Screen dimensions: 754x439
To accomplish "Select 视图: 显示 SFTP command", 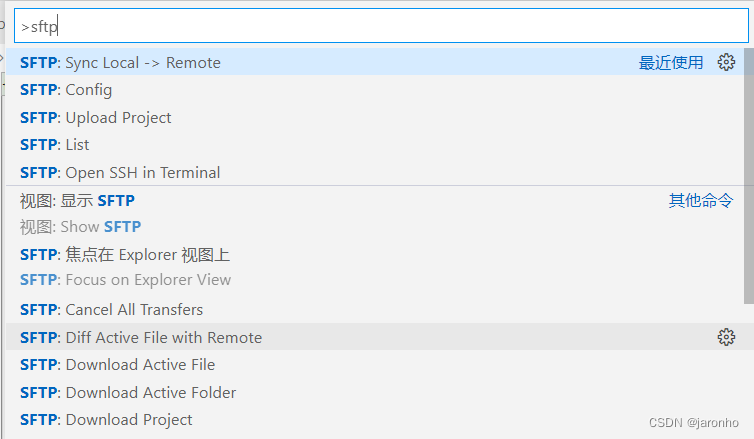I will [375, 213].
